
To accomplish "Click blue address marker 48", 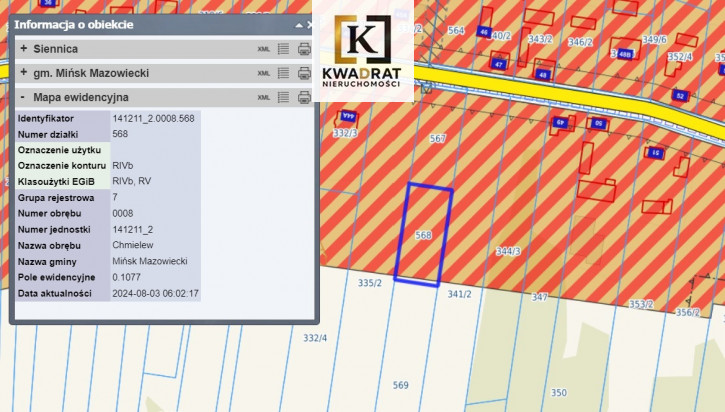I will coord(543,74).
